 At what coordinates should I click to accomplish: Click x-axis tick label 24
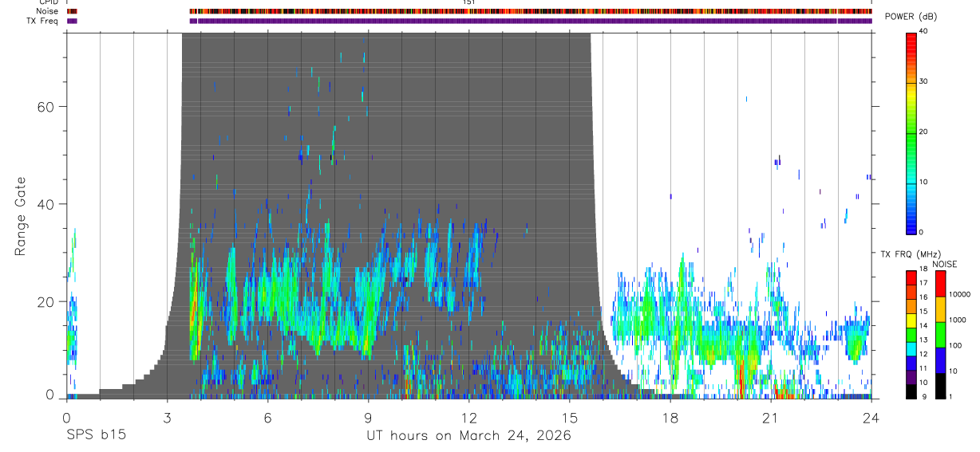pos(871,417)
